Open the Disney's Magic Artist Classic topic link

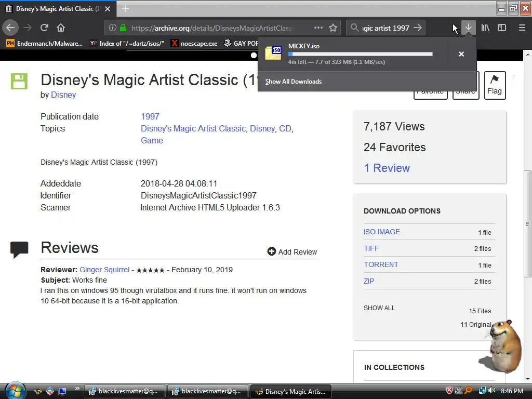coord(193,129)
